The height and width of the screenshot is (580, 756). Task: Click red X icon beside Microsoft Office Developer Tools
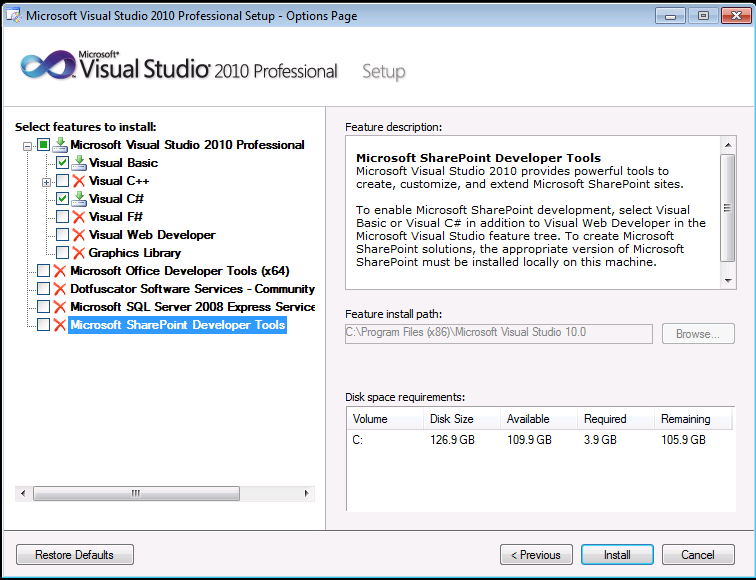coord(60,271)
